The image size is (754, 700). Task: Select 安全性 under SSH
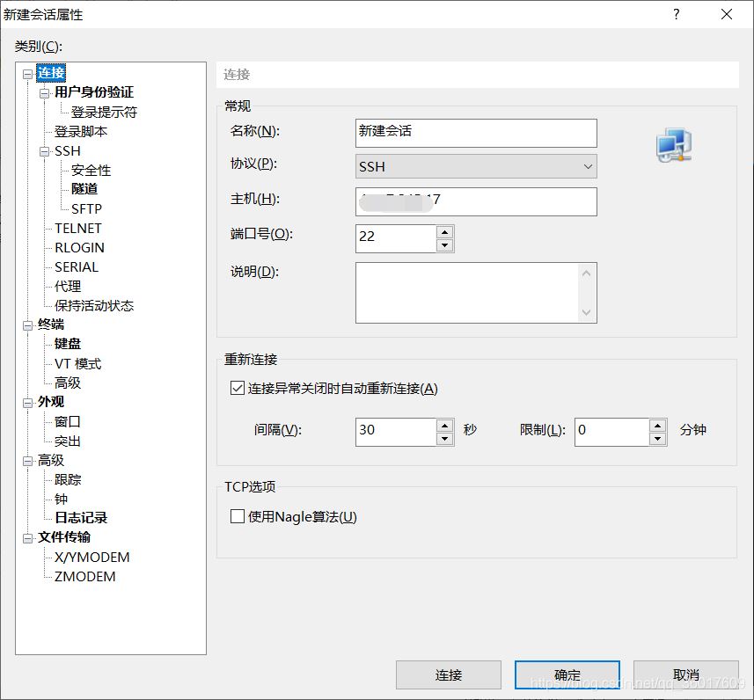pos(91,171)
